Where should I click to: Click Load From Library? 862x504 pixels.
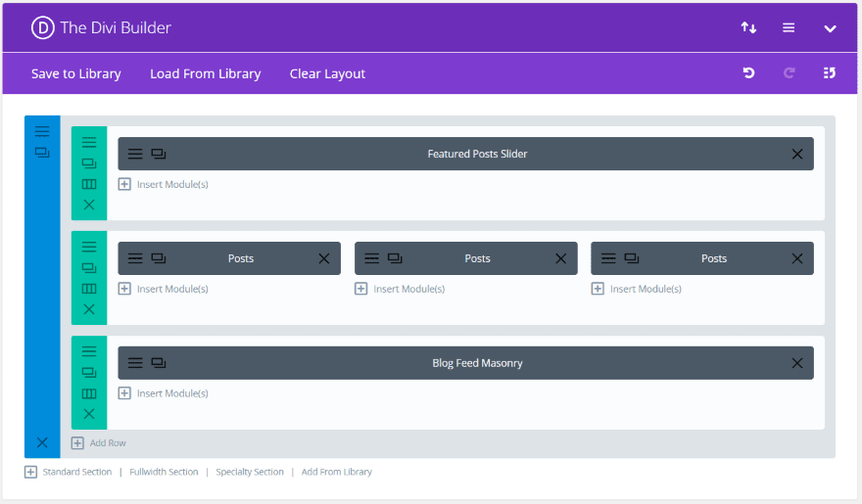click(206, 73)
